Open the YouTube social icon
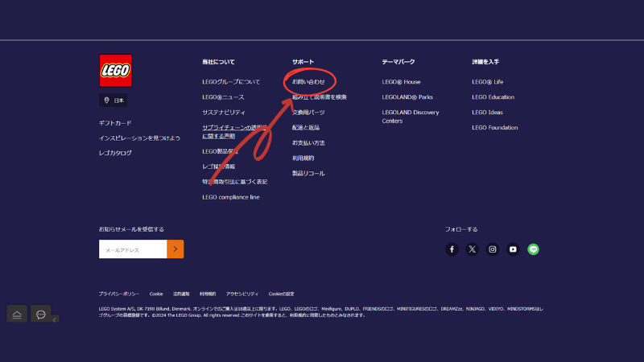 (x=513, y=249)
